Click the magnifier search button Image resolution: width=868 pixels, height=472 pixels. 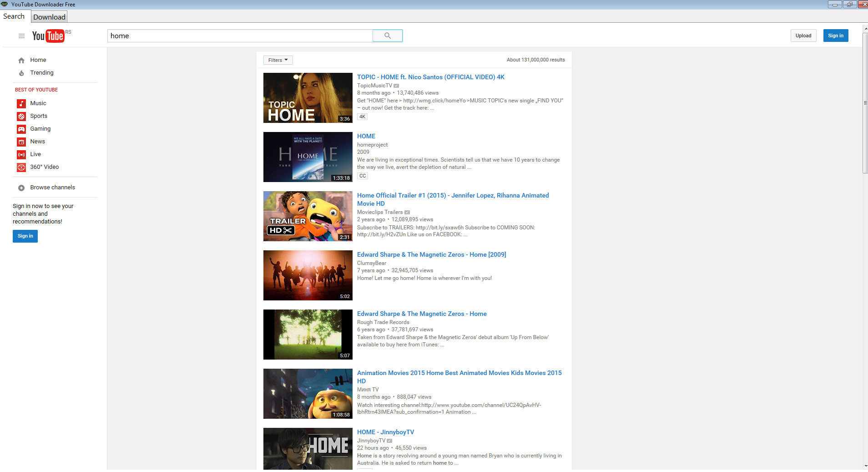(388, 36)
